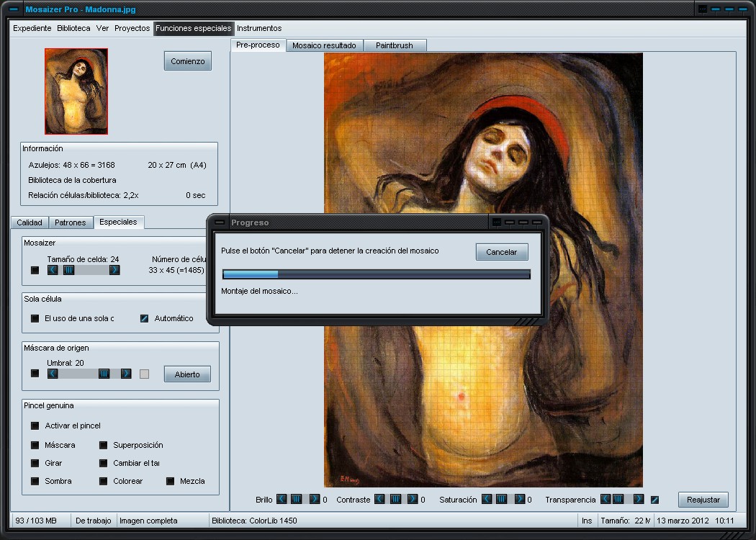The width and height of the screenshot is (756, 540).
Task: Click the '93 / 103 MB' memory status
Action: [36, 521]
